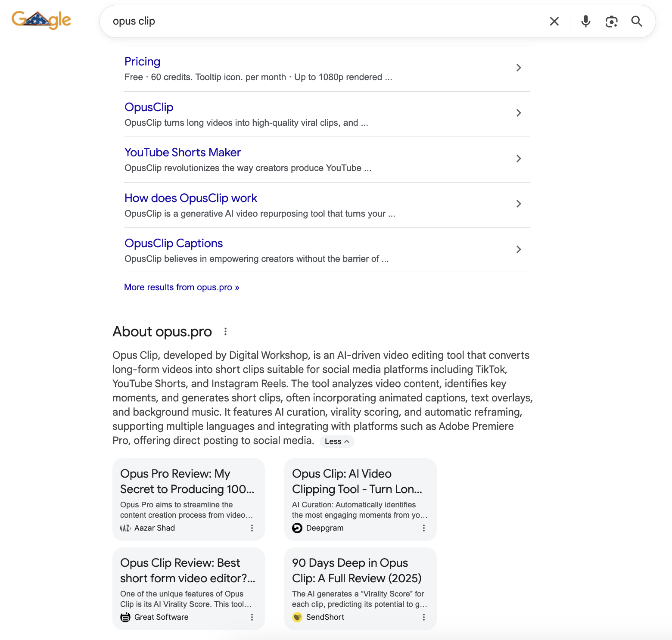Click the Great Software publisher icon
Image resolution: width=672 pixels, height=640 pixels.
point(125,617)
